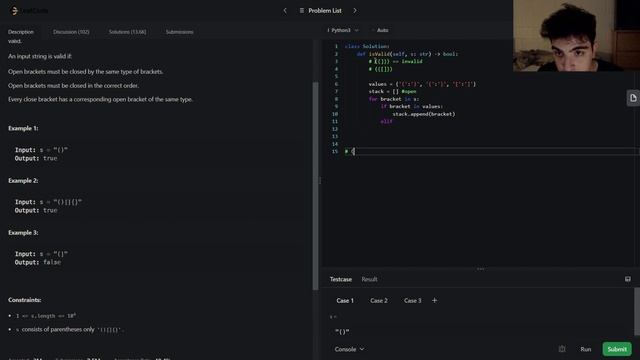The image size is (640, 360).
Task: Click the testcase panel layout icon
Action: (x=628, y=279)
